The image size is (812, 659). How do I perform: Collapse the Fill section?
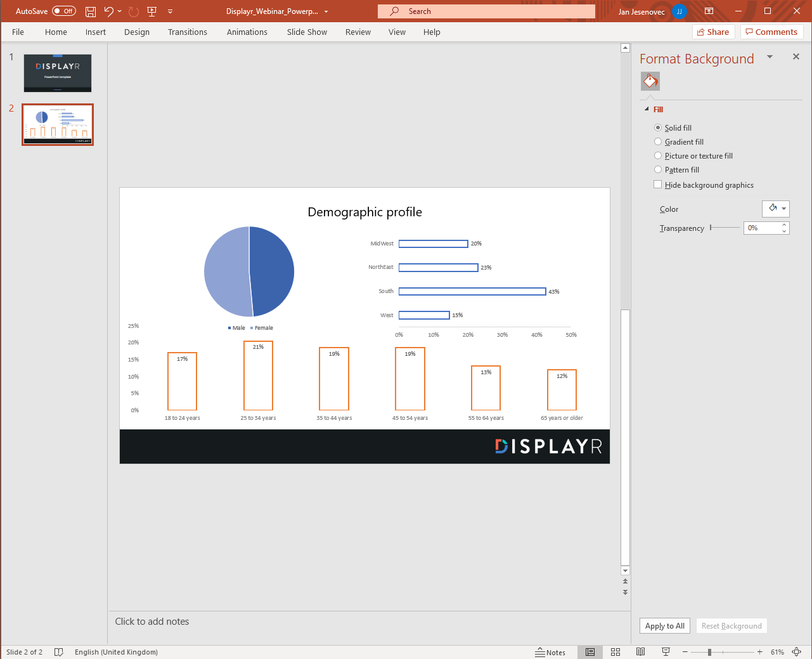[647, 110]
